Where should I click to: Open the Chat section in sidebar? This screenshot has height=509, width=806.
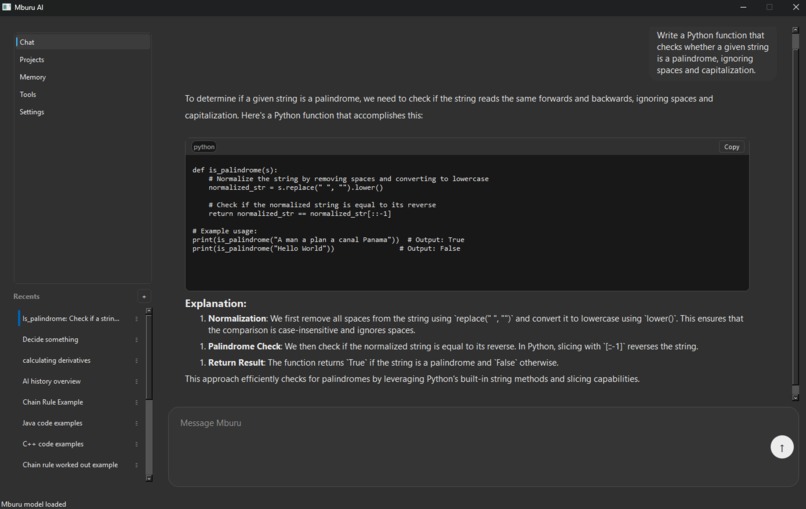click(82, 42)
